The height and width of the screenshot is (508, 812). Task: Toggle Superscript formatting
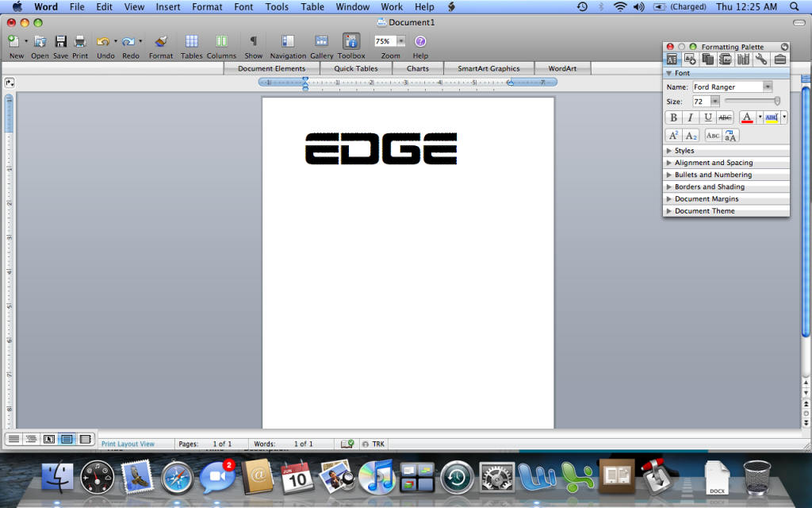673,136
